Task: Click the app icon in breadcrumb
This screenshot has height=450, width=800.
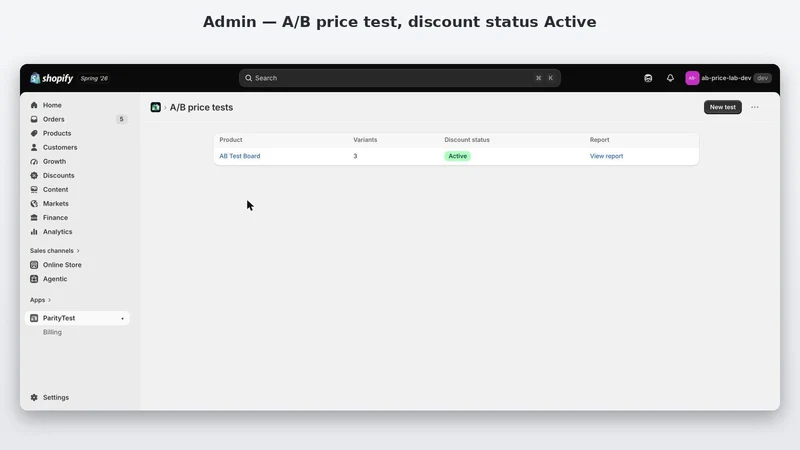Action: 156,107
